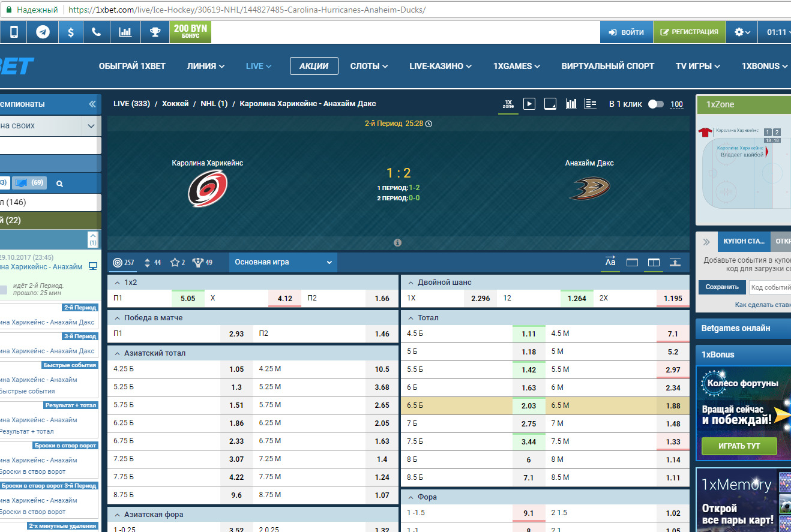
Task: Click the match info icon under the score
Action: click(397, 243)
